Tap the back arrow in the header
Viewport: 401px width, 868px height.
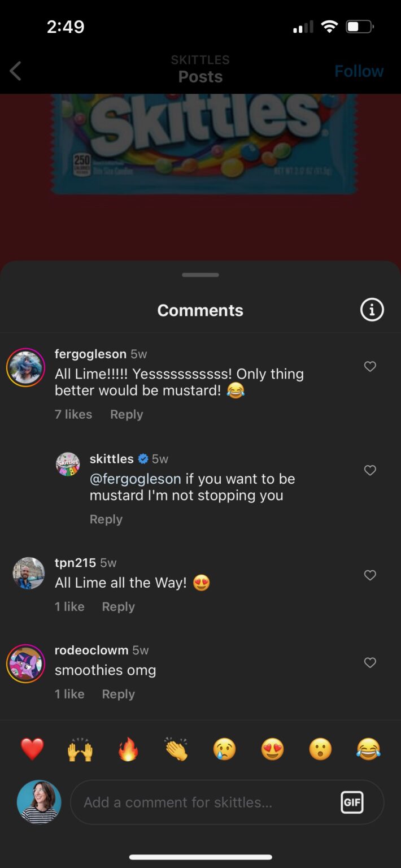[x=16, y=71]
